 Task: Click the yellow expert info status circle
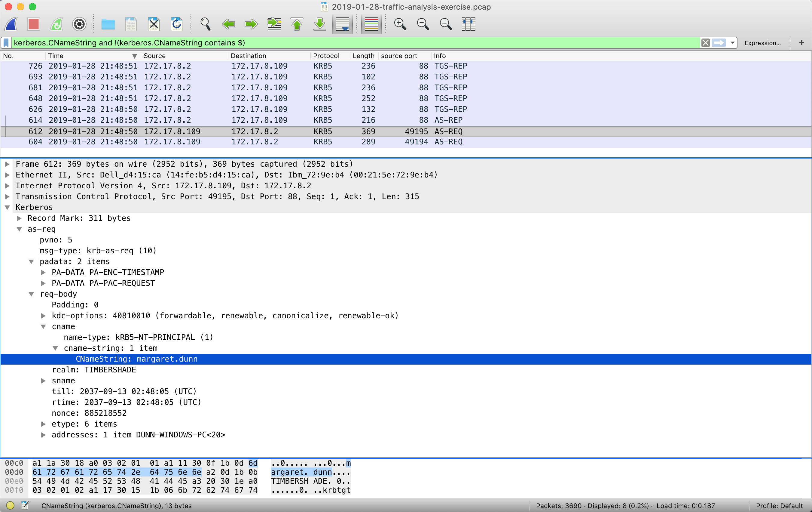(x=10, y=505)
